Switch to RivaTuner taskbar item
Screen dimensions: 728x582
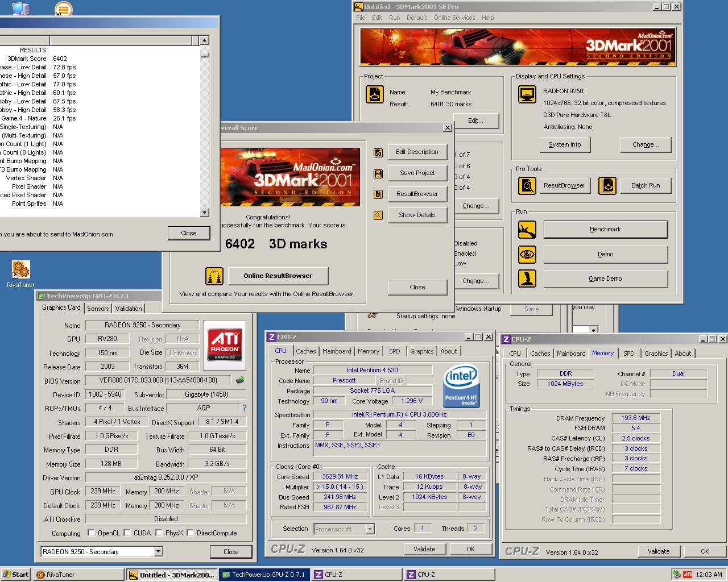[78, 575]
